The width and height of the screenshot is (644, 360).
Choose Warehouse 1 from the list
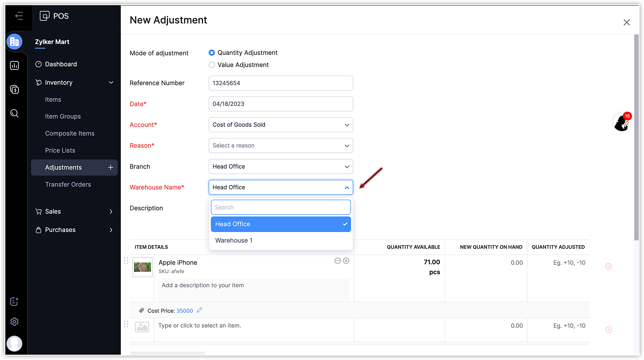[234, 241]
